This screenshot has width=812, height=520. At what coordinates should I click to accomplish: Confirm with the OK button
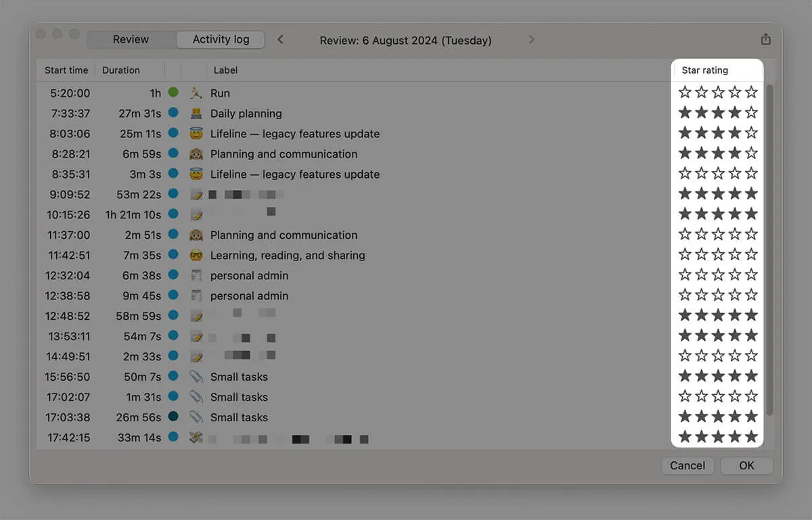746,465
